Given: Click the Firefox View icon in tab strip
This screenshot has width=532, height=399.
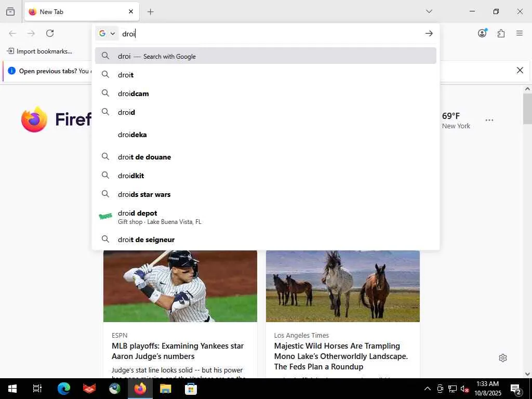Looking at the screenshot, I should 10,11.
